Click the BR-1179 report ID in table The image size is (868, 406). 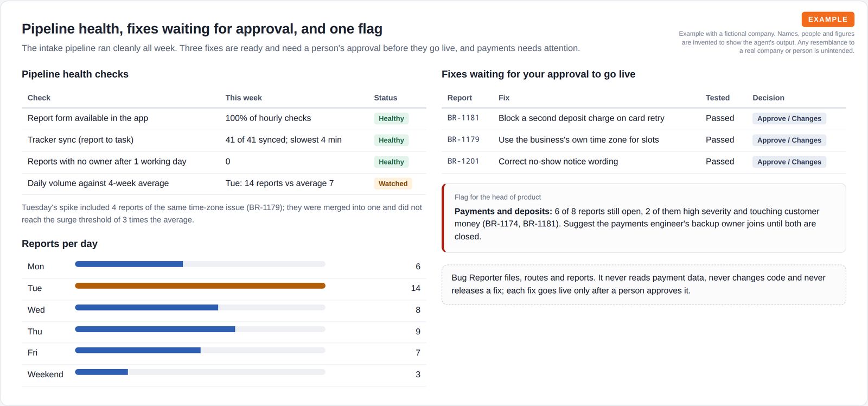(463, 139)
